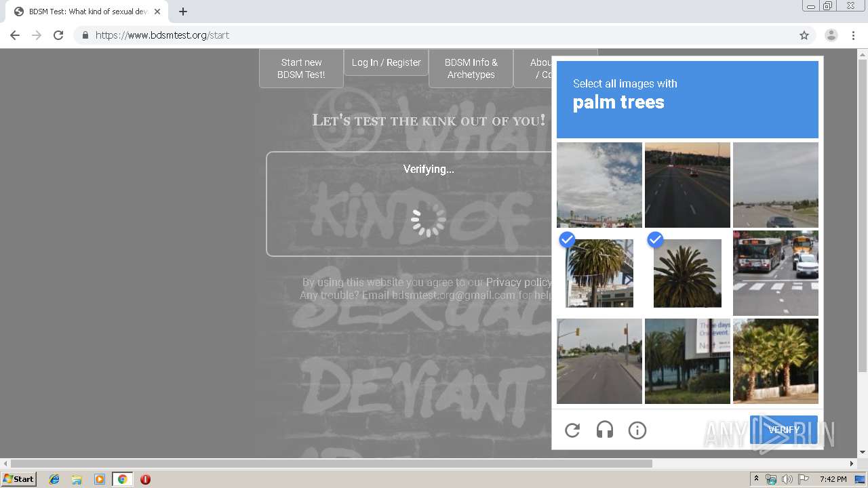Click the vertical scrollbar down arrow
The width and height of the screenshot is (868, 488).
863,453
